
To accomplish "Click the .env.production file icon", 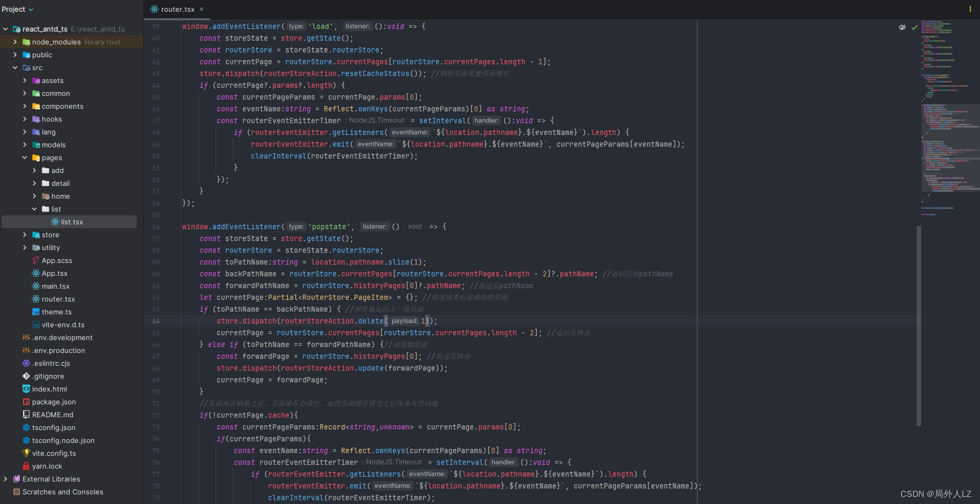I will tap(26, 350).
